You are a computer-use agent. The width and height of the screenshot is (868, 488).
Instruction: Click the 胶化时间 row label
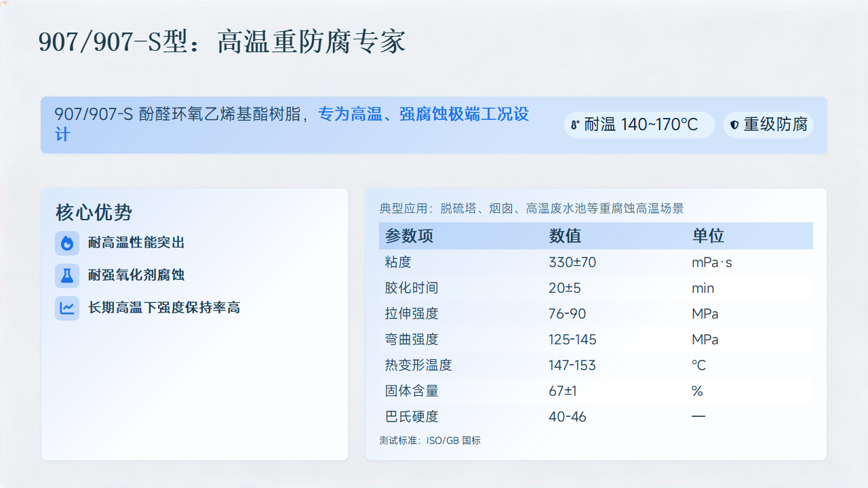click(x=412, y=288)
